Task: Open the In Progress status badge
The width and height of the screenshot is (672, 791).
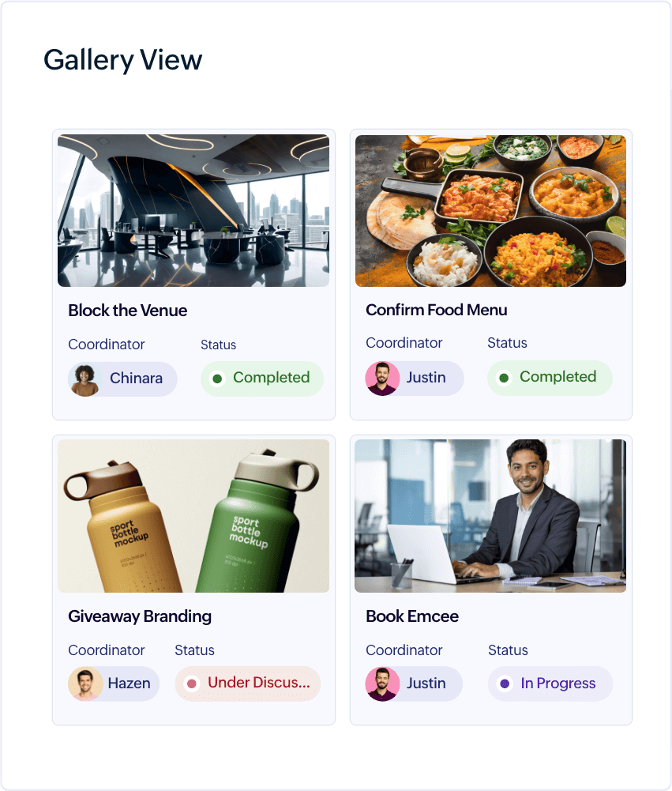Action: click(550, 684)
